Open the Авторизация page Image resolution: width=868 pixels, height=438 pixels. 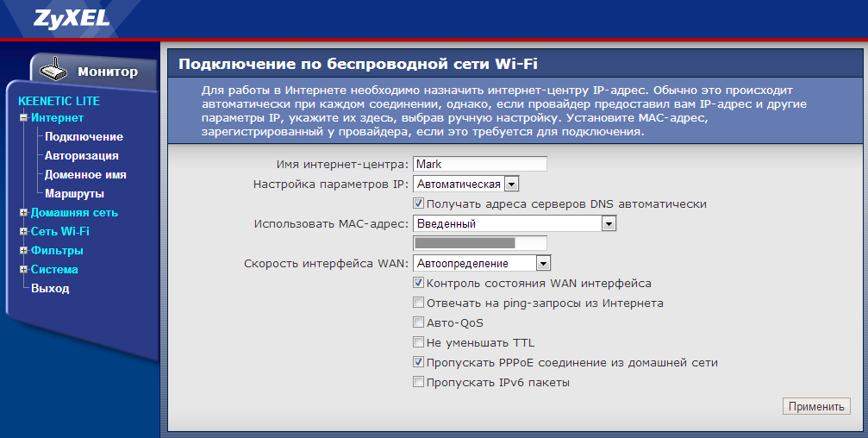81,156
